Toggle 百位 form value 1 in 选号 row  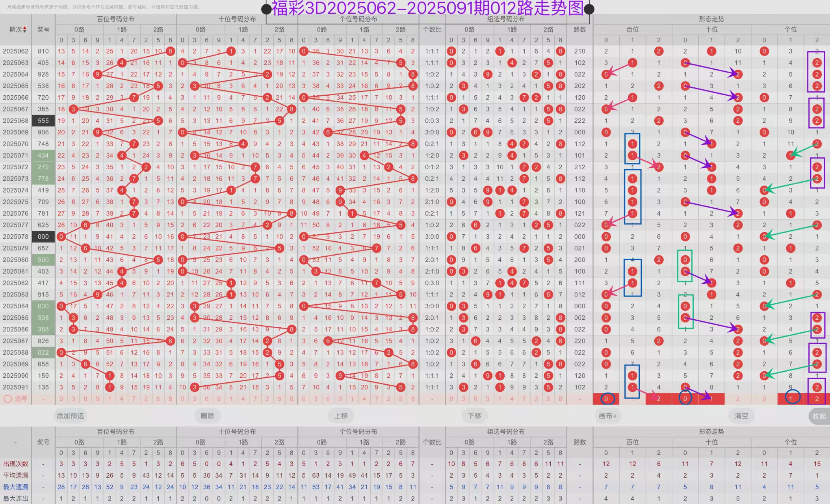click(632, 399)
